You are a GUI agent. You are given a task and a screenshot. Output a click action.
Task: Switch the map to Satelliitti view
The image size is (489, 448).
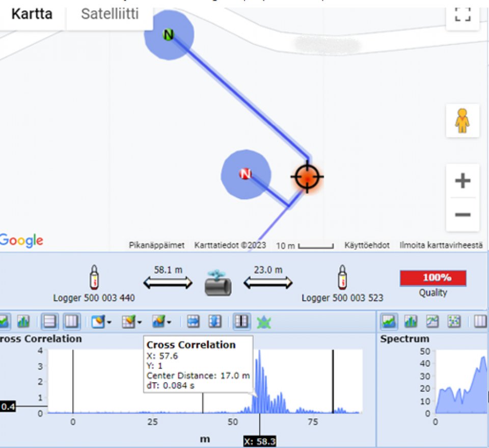(x=110, y=14)
